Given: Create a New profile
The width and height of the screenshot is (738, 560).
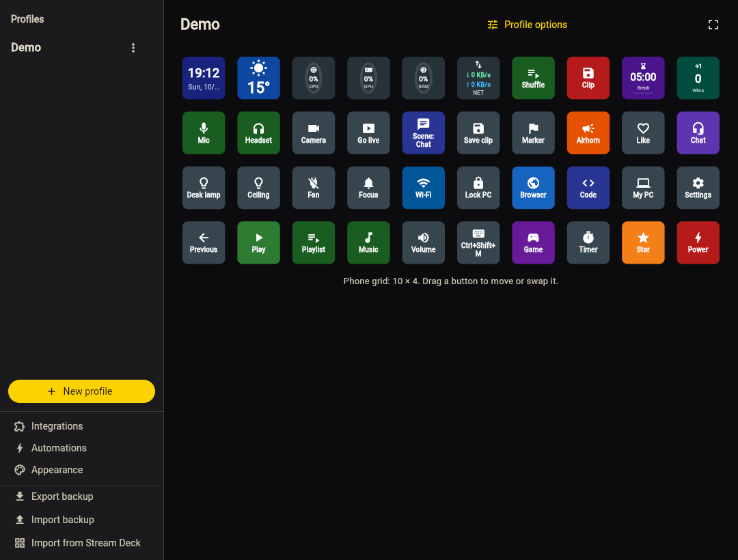Looking at the screenshot, I should (x=81, y=391).
